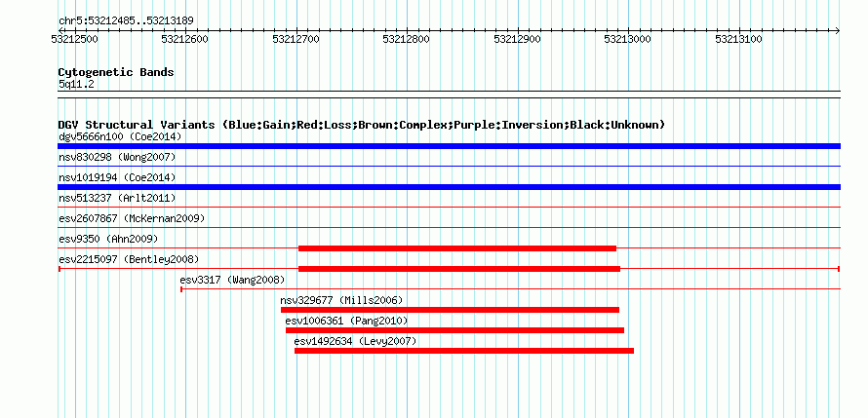Click the 53212900 ruler position
Viewport: 868px width, 418px height.
pos(517,40)
